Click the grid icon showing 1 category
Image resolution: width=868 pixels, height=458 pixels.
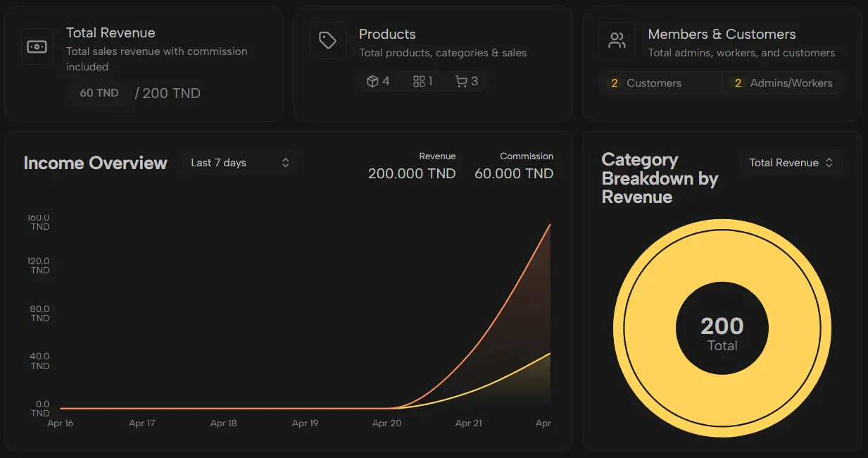pyautogui.click(x=419, y=82)
